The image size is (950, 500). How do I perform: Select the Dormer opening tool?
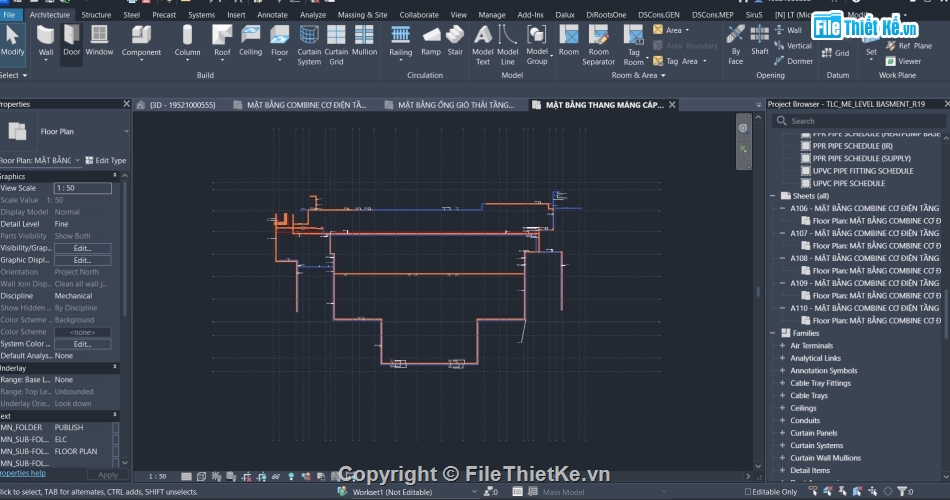pos(793,61)
